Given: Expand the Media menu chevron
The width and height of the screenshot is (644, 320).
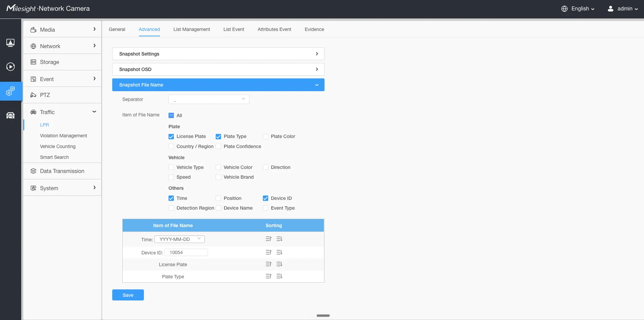Looking at the screenshot, I should pyautogui.click(x=94, y=29).
